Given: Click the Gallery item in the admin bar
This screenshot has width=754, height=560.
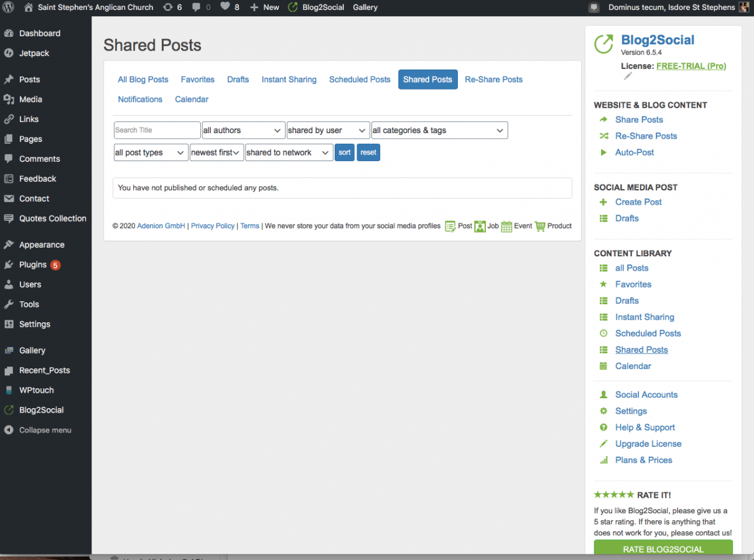Looking at the screenshot, I should pyautogui.click(x=365, y=7).
